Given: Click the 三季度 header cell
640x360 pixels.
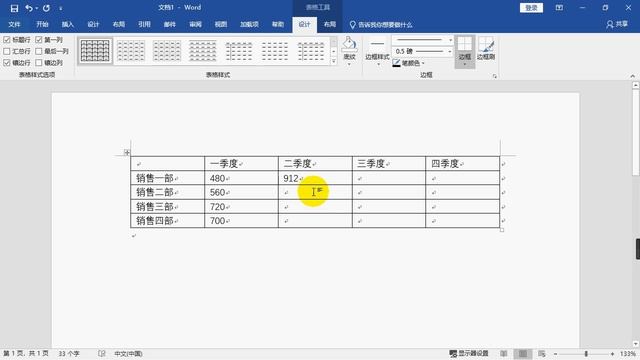Looking at the screenshot, I should click(389, 163).
